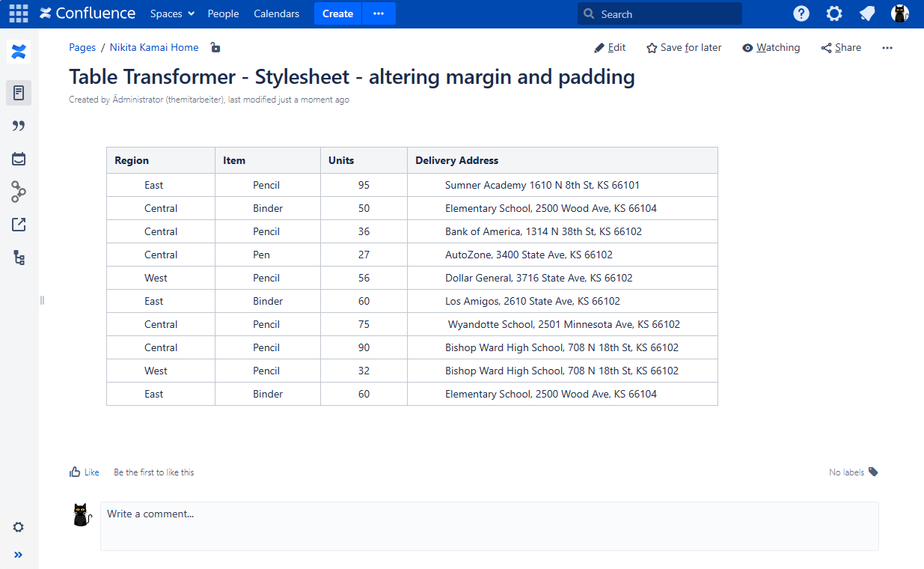Open the People menu item
This screenshot has height=569, width=924.
(x=223, y=13)
